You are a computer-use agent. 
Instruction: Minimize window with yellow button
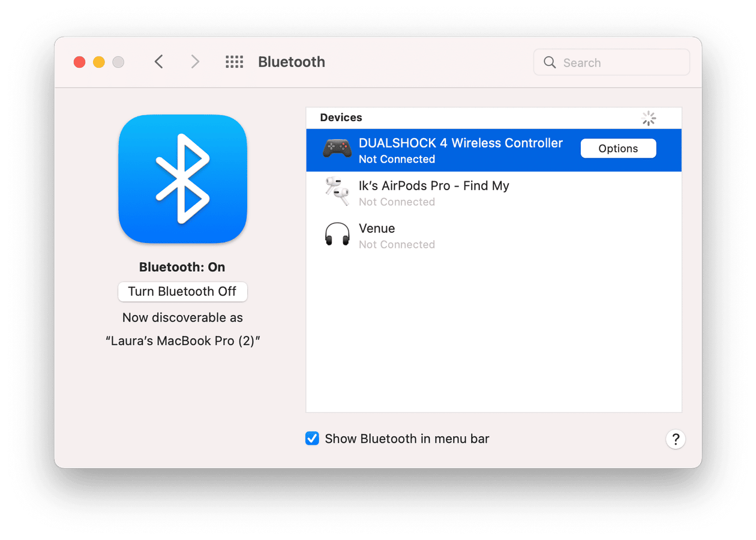tap(99, 62)
